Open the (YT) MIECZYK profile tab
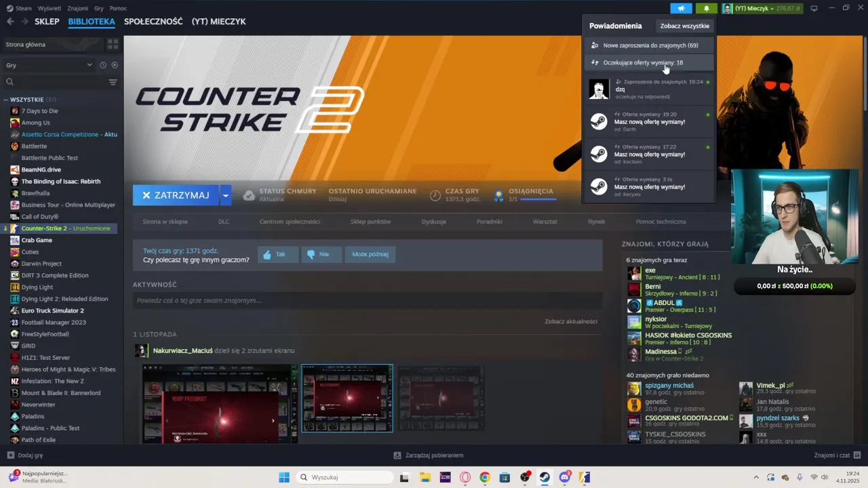 pyautogui.click(x=218, y=22)
